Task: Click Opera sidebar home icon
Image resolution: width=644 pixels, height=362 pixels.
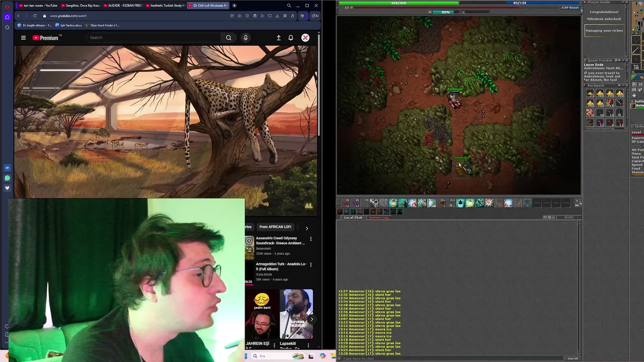Action: (x=7, y=17)
